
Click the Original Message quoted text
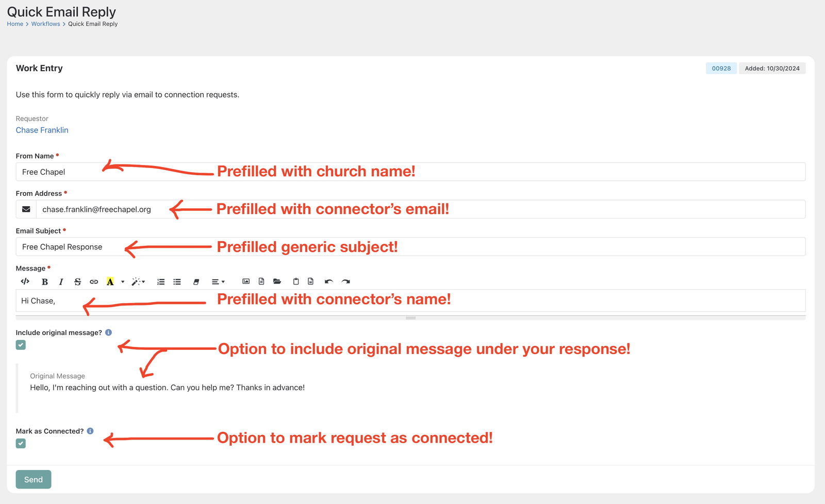pos(167,388)
